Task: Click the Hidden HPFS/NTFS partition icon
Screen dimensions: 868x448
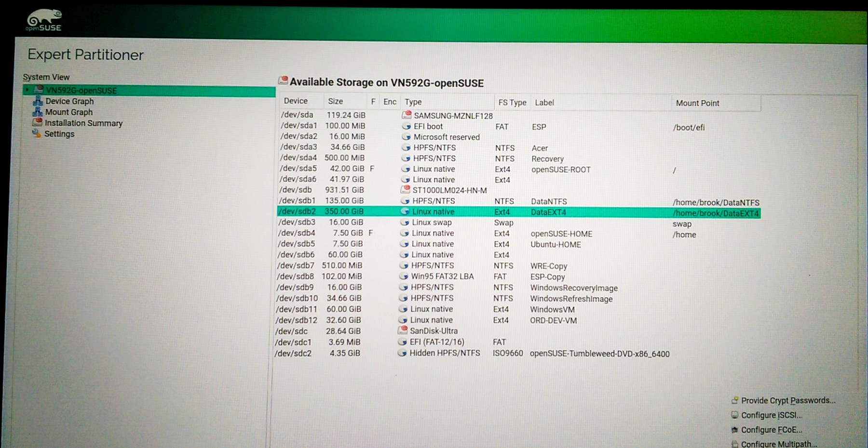Action: tap(402, 353)
